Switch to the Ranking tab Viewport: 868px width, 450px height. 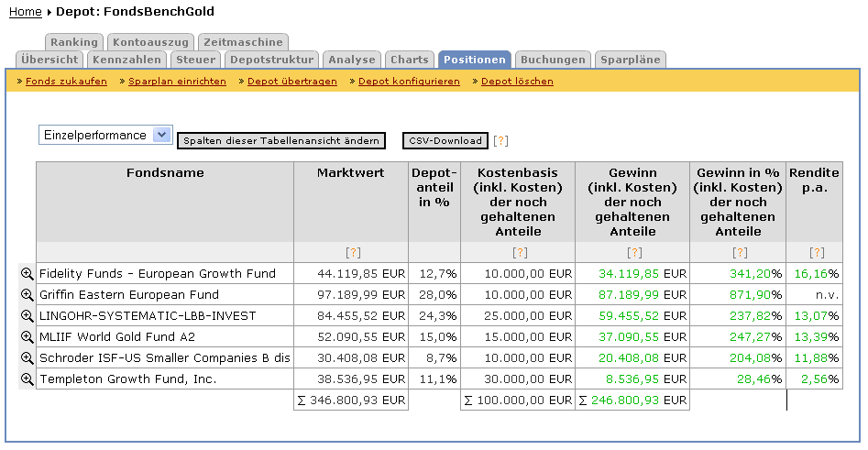tap(73, 42)
